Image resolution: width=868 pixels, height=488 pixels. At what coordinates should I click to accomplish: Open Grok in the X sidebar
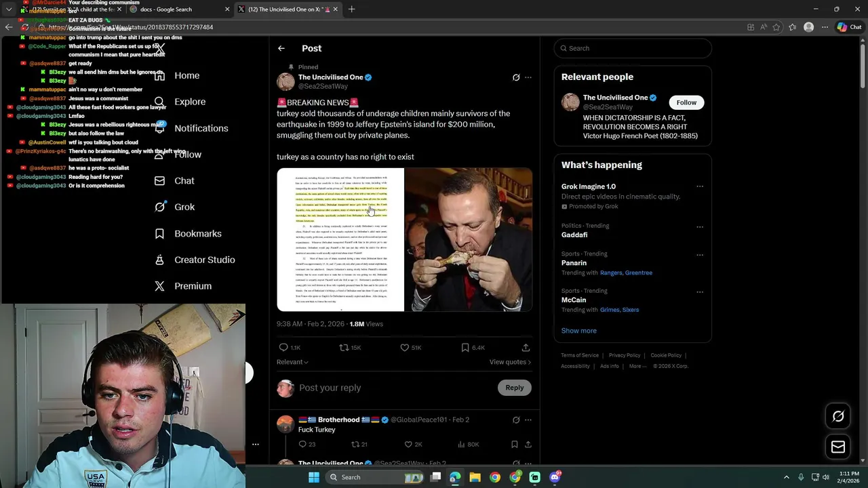click(x=174, y=207)
